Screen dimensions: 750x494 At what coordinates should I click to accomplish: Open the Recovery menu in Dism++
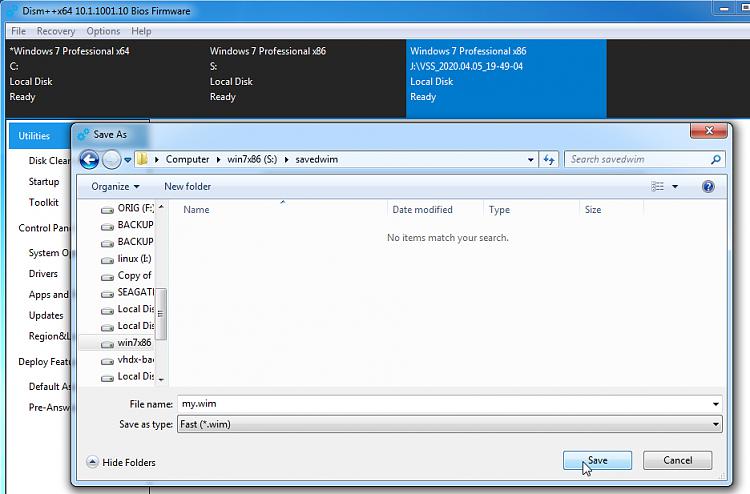pos(56,31)
